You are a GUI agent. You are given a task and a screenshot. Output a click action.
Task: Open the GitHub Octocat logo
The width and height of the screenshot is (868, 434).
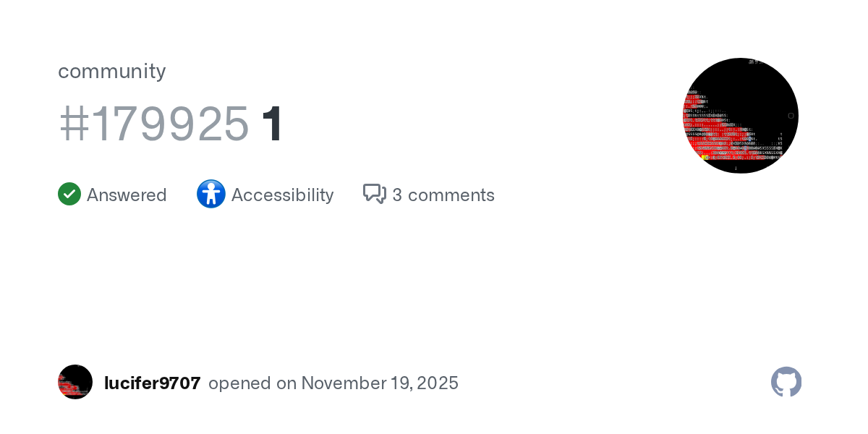tap(786, 382)
